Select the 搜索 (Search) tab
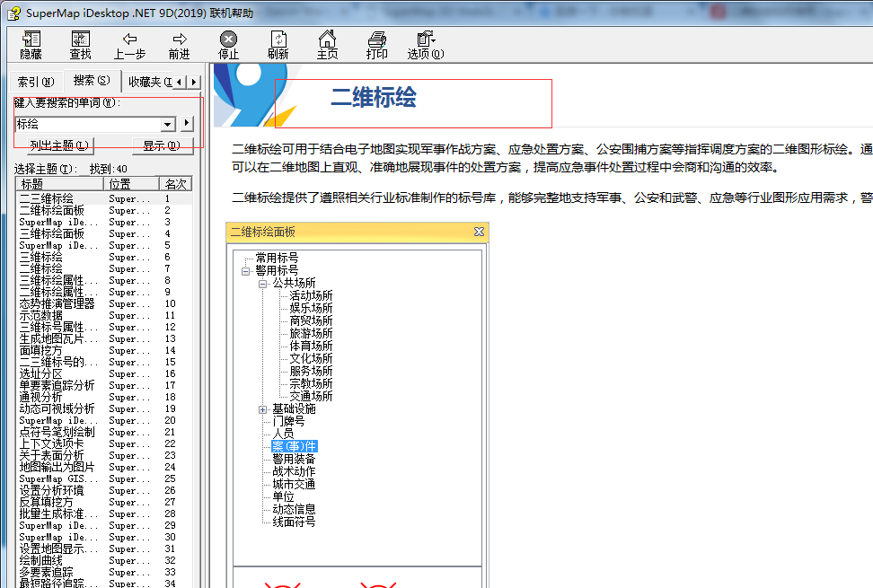The width and height of the screenshot is (873, 588). point(92,80)
